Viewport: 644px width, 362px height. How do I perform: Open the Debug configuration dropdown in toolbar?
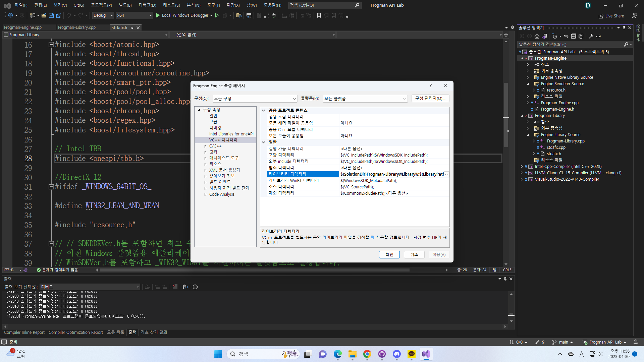[x=103, y=15]
